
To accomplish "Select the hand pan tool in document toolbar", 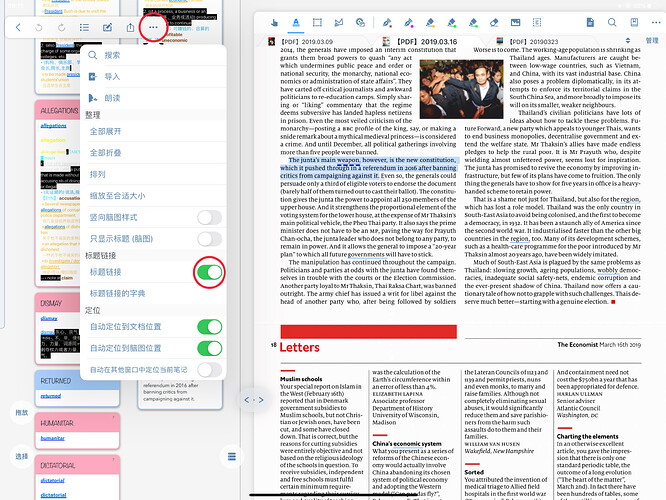I will [274, 23].
